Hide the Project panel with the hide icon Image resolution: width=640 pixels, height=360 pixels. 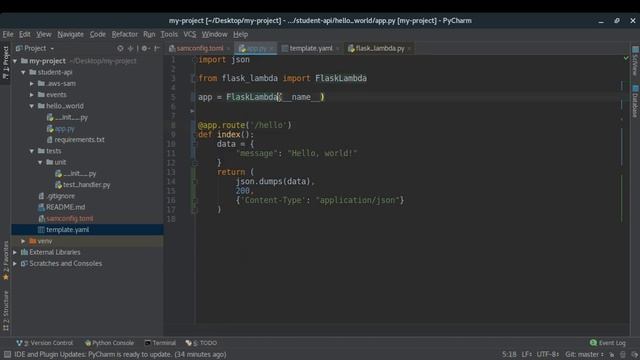pyautogui.click(x=157, y=48)
